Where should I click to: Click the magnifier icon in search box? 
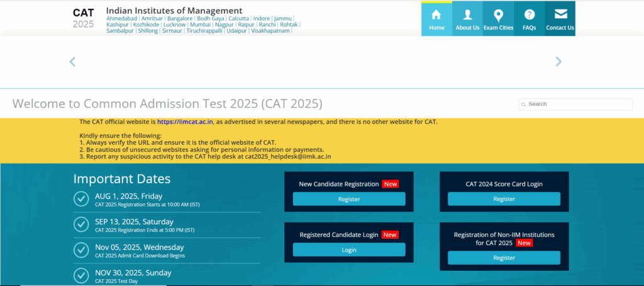pyautogui.click(x=524, y=105)
